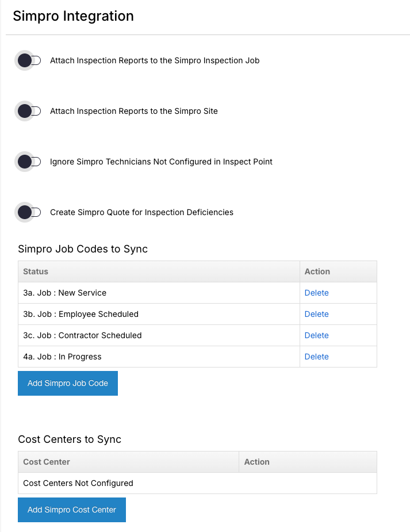Screen dimensions: 410x532
Task: Select the Cost Center column header
Action: (47, 462)
